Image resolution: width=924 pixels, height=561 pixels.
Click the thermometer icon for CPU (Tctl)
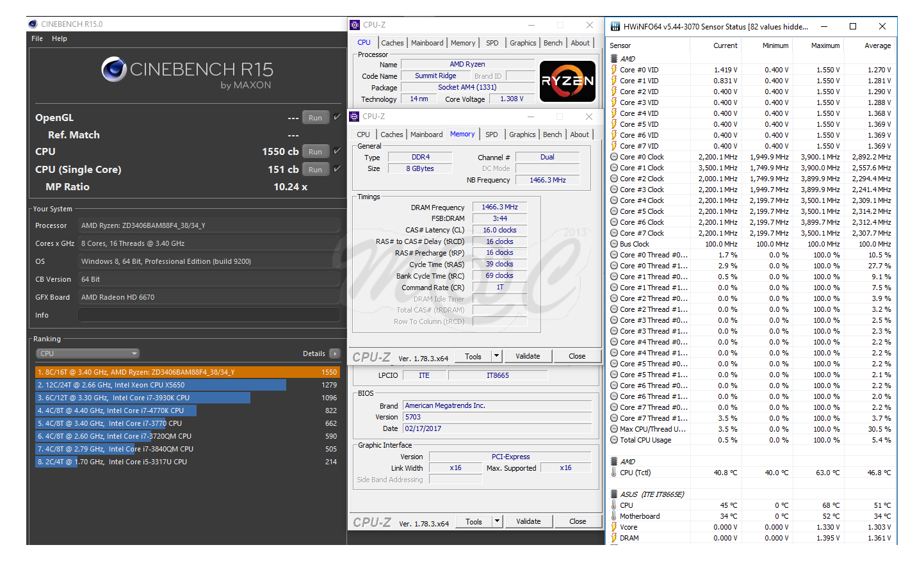click(614, 473)
